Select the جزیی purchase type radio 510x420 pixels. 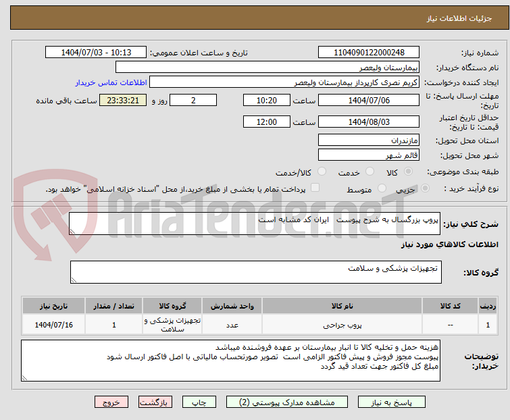tap(425, 188)
